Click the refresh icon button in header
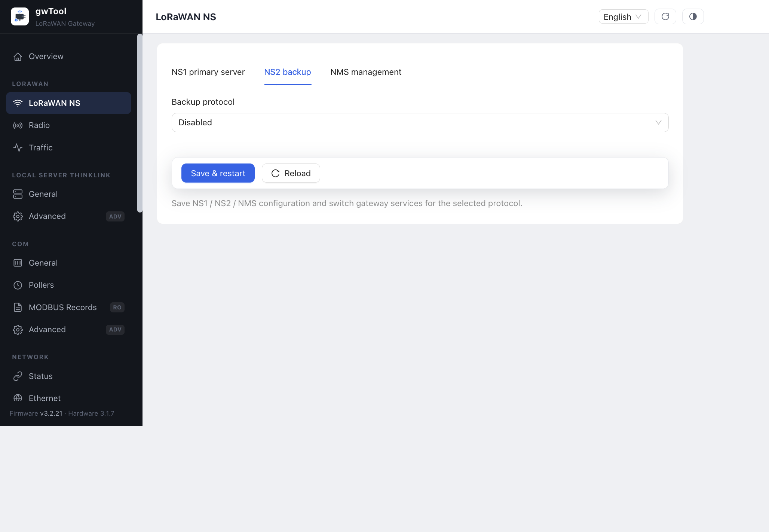769x532 pixels. click(665, 16)
